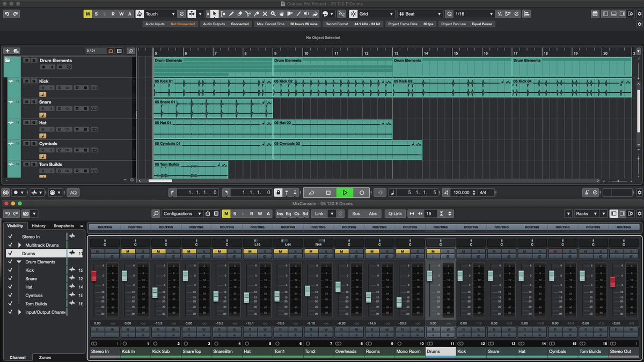Click the Add Track plus icon
Image resolution: width=644 pixels, height=362 pixels.
click(x=8, y=51)
